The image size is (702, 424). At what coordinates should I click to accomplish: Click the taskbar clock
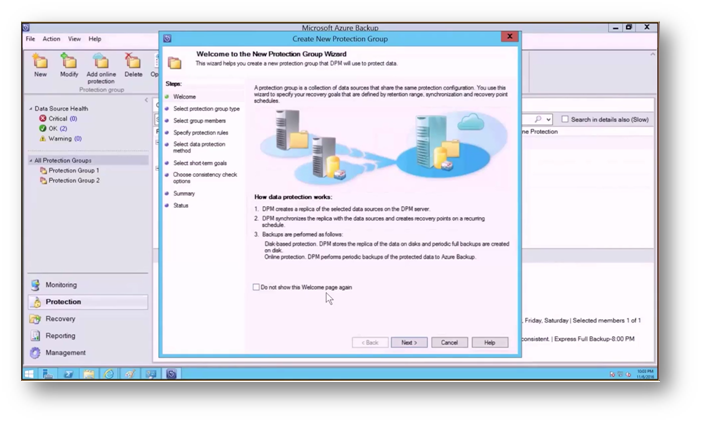click(645, 374)
